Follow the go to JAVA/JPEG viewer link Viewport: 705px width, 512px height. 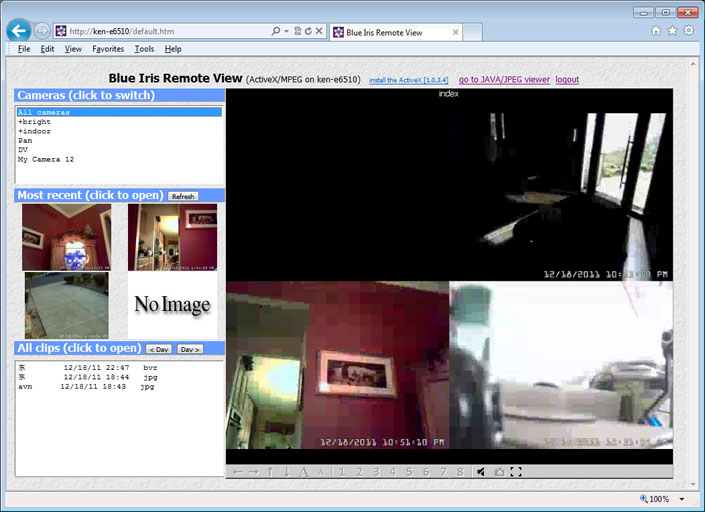coord(504,80)
